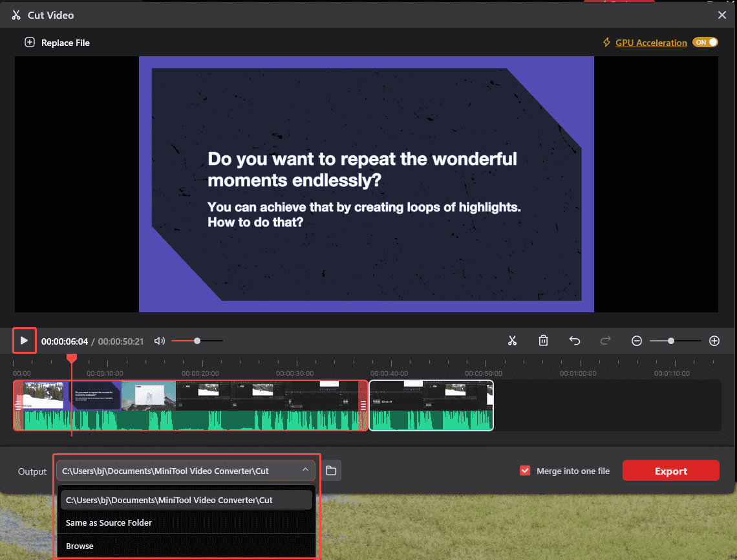Open the output folder icon
737x560 pixels.
331,471
